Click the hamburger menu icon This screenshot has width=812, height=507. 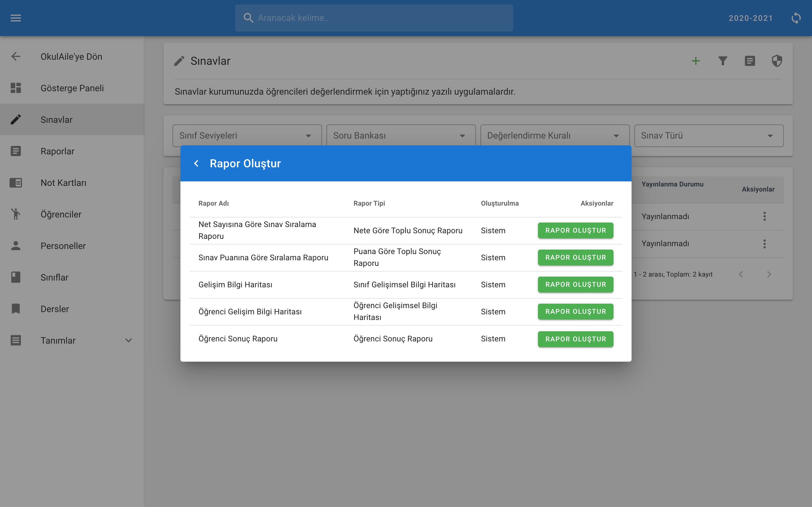tap(16, 18)
